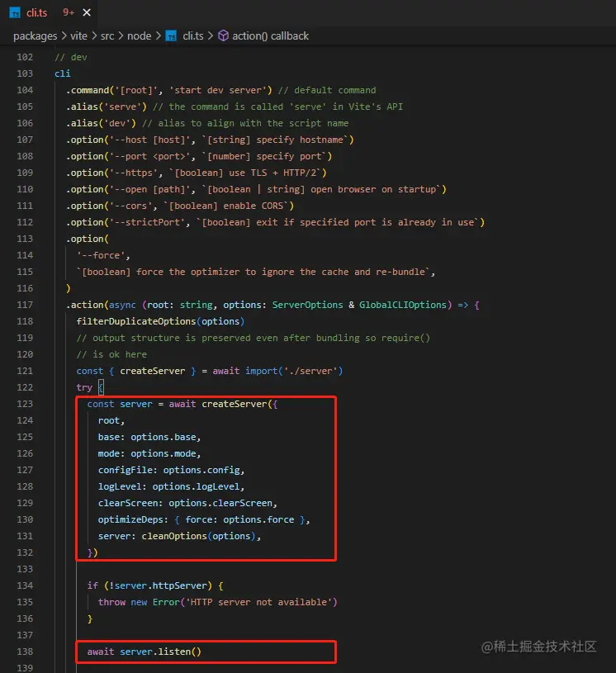Click "'--strictPort'" option string
This screenshot has height=673, width=616.
click(147, 222)
